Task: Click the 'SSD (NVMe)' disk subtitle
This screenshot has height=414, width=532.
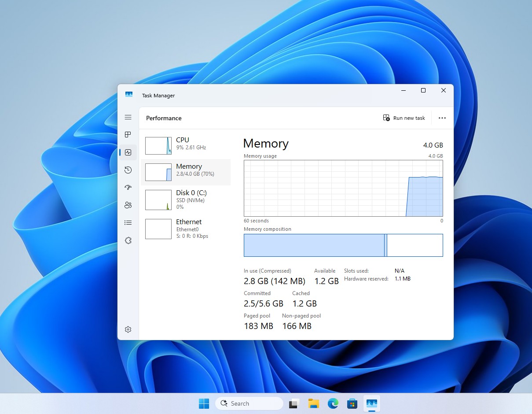Action: (191, 200)
